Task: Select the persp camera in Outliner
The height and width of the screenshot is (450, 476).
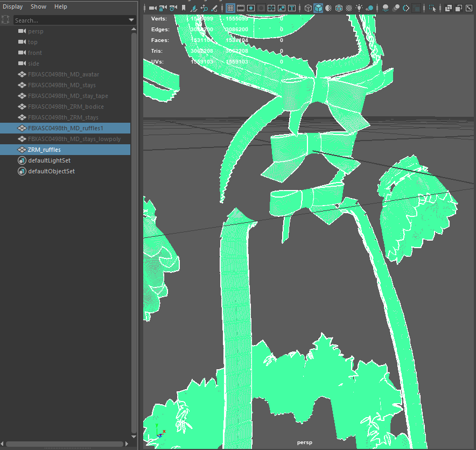Action: [36, 31]
